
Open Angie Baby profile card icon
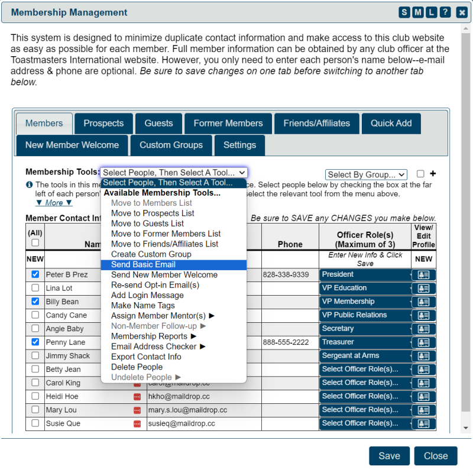click(423, 329)
